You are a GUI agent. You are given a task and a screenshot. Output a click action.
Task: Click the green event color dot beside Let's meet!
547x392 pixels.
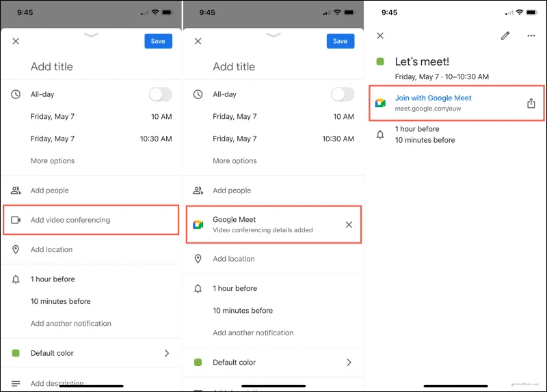[380, 61]
